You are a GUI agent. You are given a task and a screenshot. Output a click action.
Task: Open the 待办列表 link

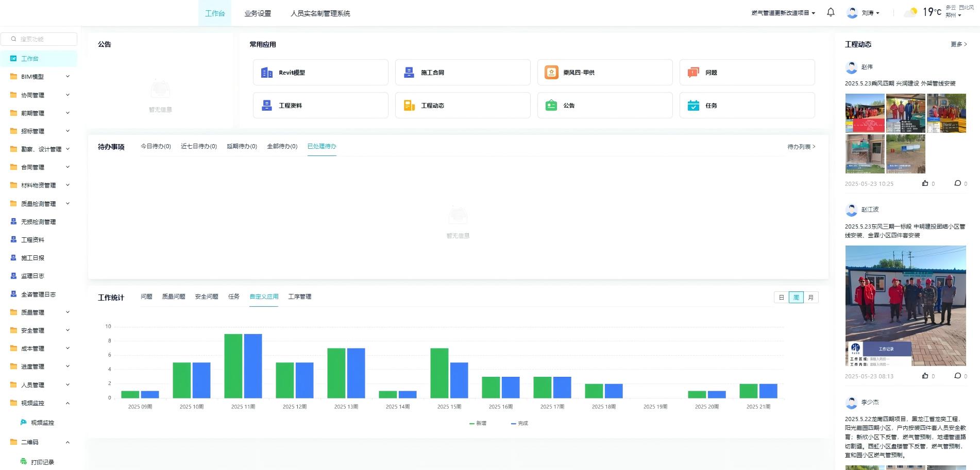(801, 147)
